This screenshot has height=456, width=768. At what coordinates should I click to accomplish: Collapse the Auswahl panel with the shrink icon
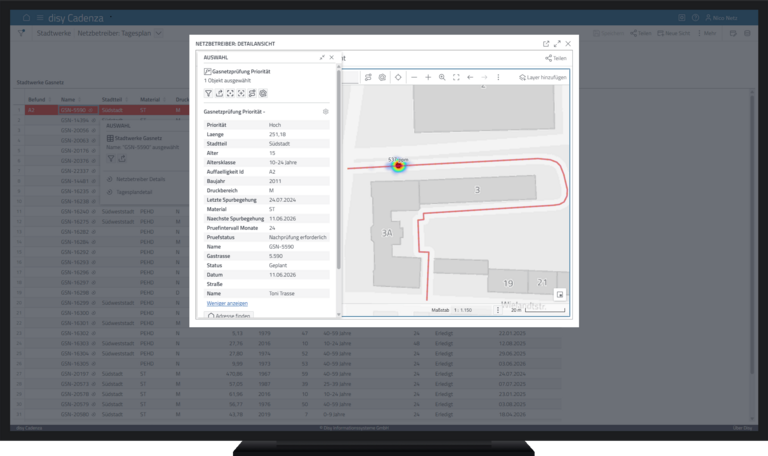point(322,57)
